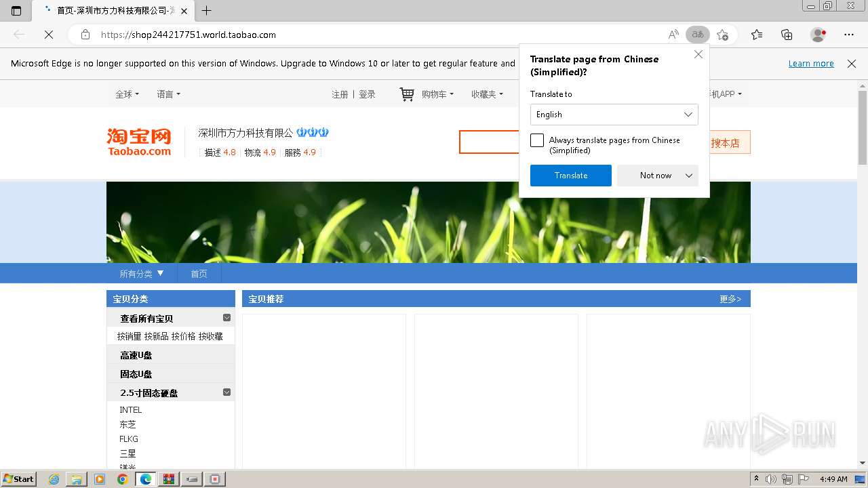Stop loading the page

49,35
